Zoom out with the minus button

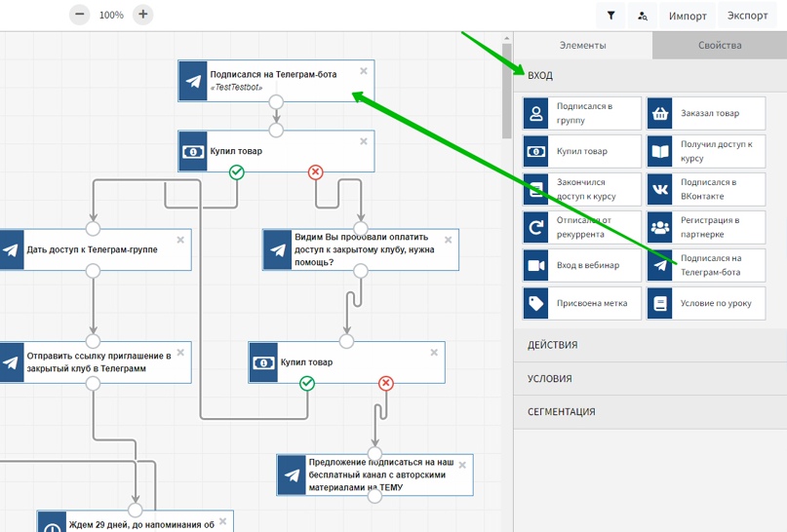[x=80, y=15]
